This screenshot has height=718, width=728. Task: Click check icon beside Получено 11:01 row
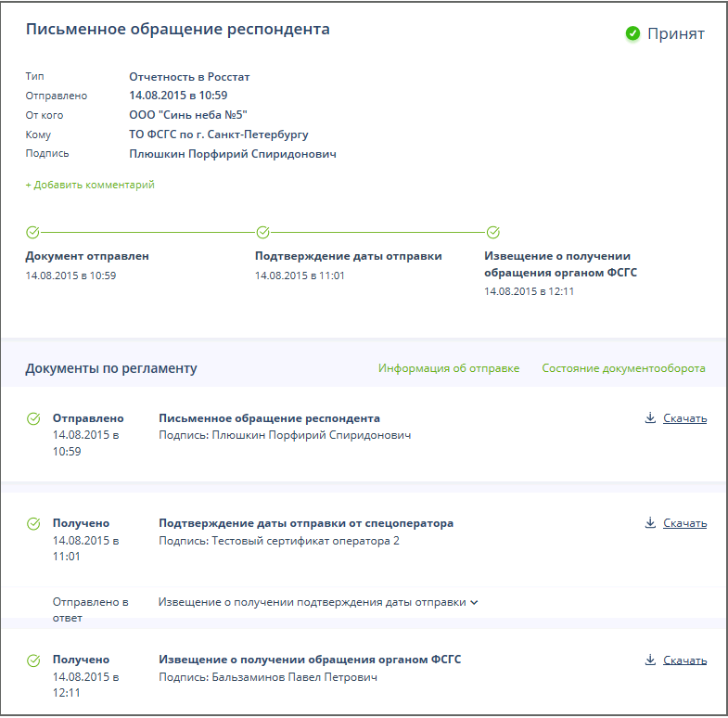(x=33, y=524)
